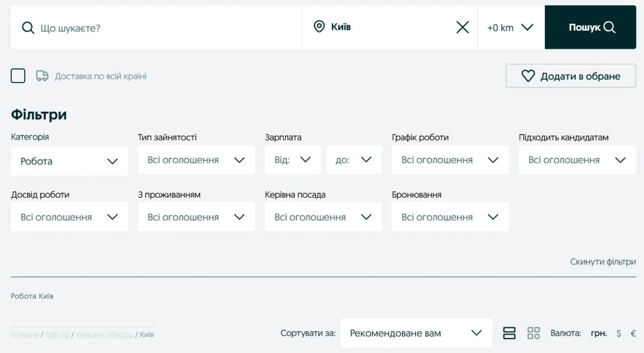The image size is (644, 353).
Task: Select грн. currency option
Action: pyautogui.click(x=599, y=333)
